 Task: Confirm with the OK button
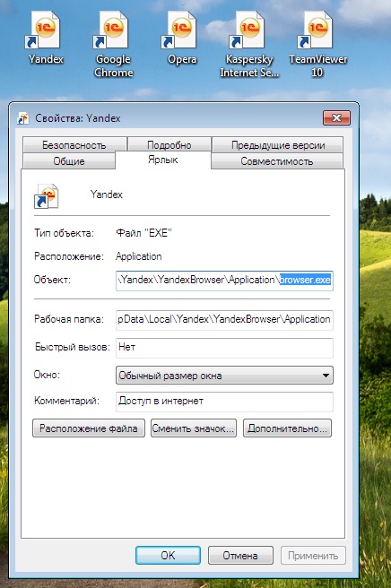click(168, 556)
